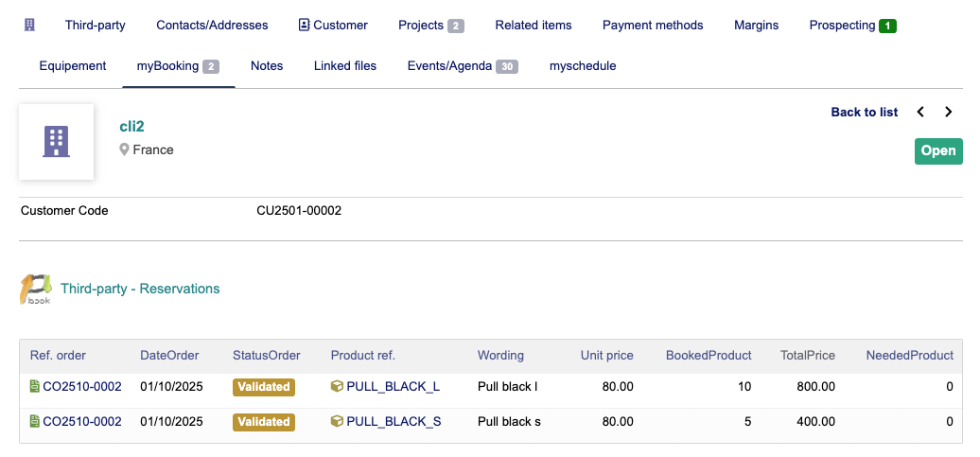Click product cube icon beside PULL_BLACK_S
Viewport: 980px width, 457px height.
pyautogui.click(x=337, y=421)
